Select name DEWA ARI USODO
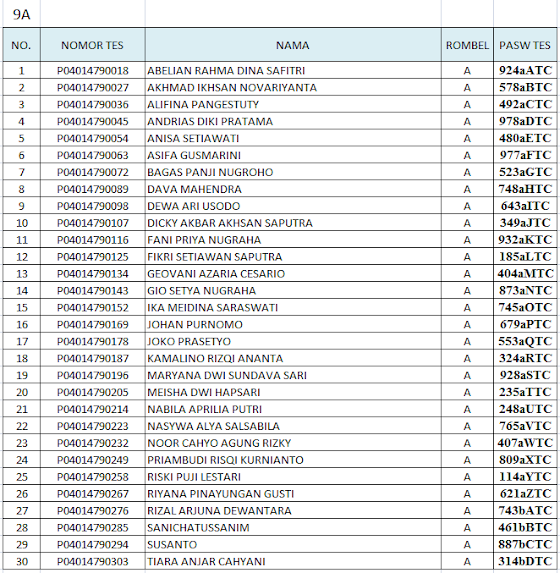Viewport: 560px width, 573px height. click(193, 206)
